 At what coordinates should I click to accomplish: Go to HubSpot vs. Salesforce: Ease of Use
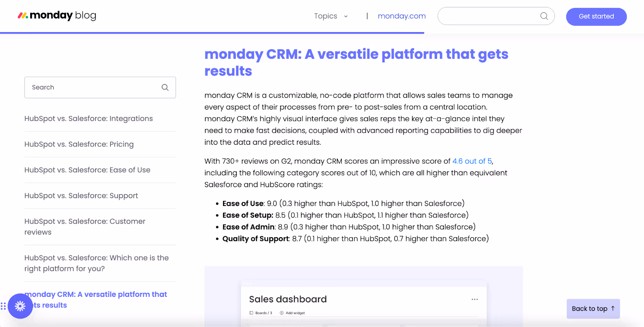87,170
